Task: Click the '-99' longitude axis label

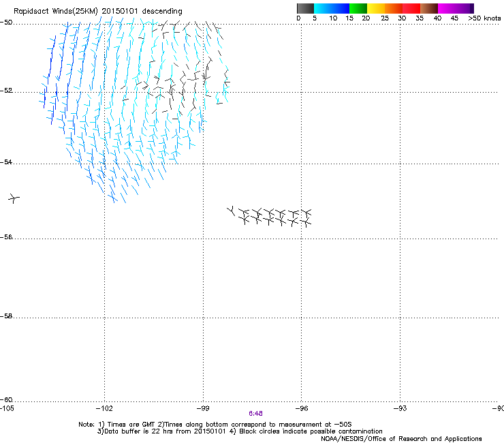Action: click(203, 408)
